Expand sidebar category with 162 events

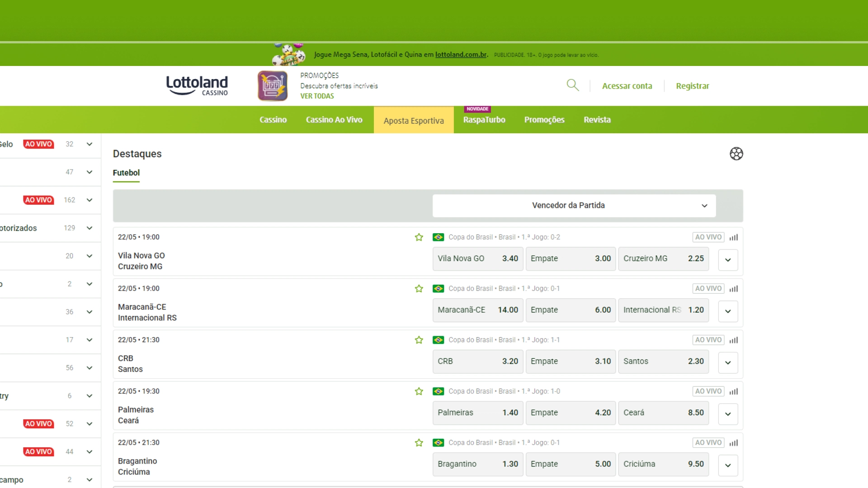pos(90,200)
